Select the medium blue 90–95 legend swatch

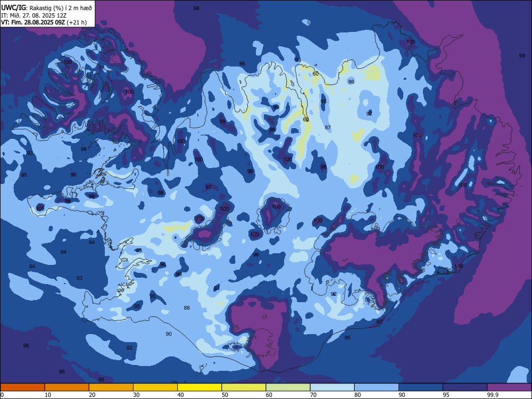[x=421, y=387]
